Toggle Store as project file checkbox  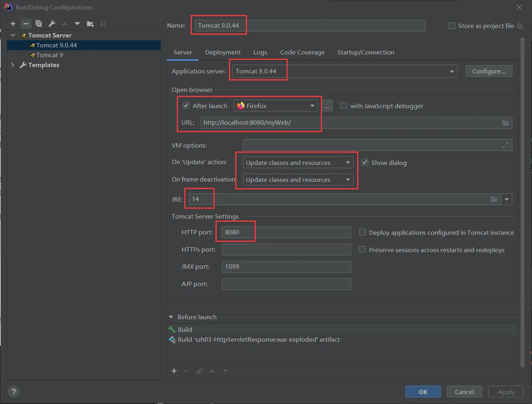[x=452, y=26]
